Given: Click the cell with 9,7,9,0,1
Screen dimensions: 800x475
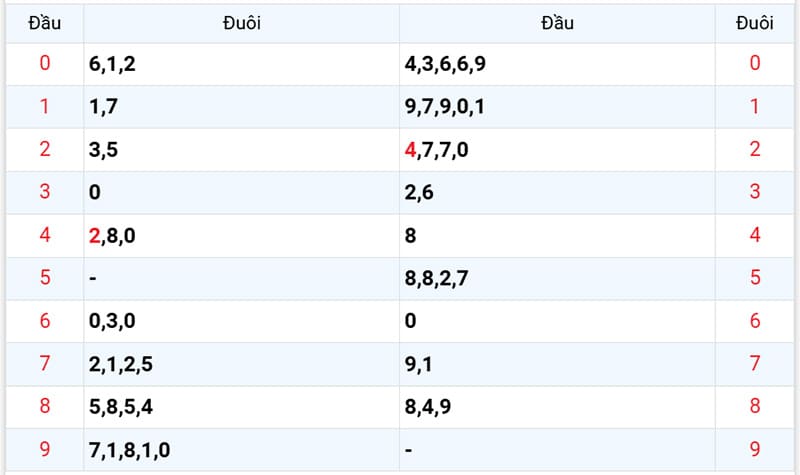Looking at the screenshot, I should coord(557,107).
